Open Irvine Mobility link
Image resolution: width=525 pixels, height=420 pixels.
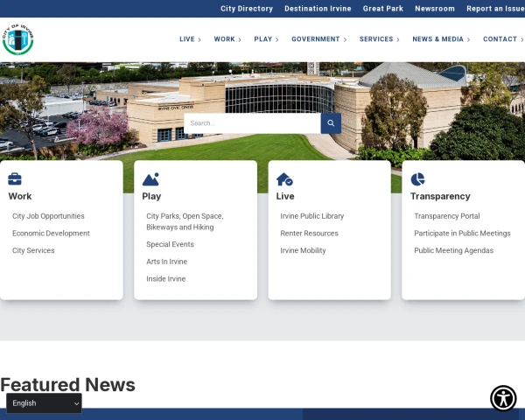[303, 250]
